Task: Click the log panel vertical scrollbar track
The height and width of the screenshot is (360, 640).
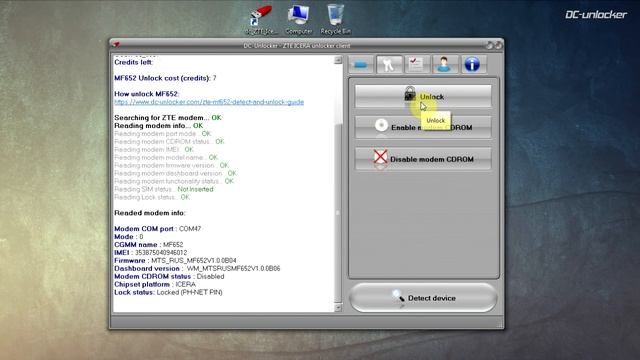Action: point(338,184)
